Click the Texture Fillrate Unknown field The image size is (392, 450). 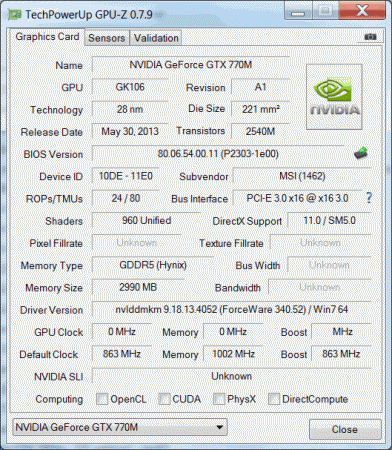[320, 243]
